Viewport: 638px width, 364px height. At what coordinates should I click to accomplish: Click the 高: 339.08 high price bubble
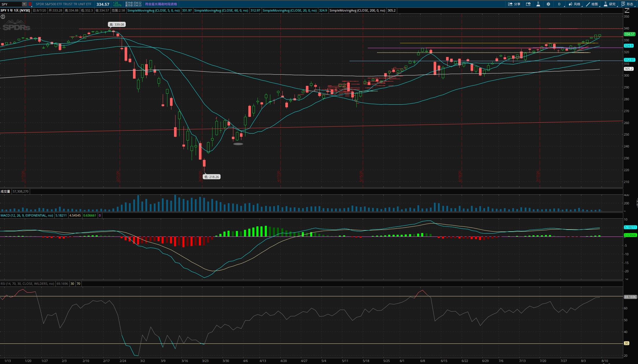pyautogui.click(x=117, y=25)
